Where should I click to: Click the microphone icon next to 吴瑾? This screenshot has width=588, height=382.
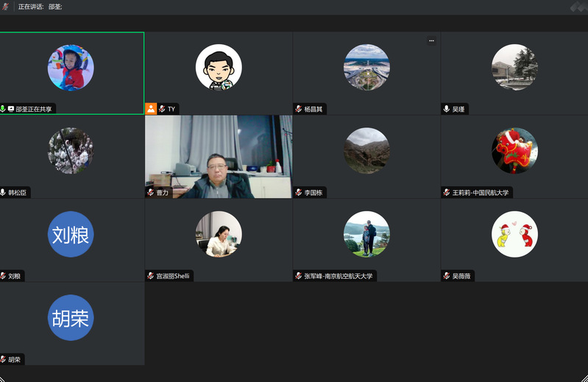[x=447, y=109]
